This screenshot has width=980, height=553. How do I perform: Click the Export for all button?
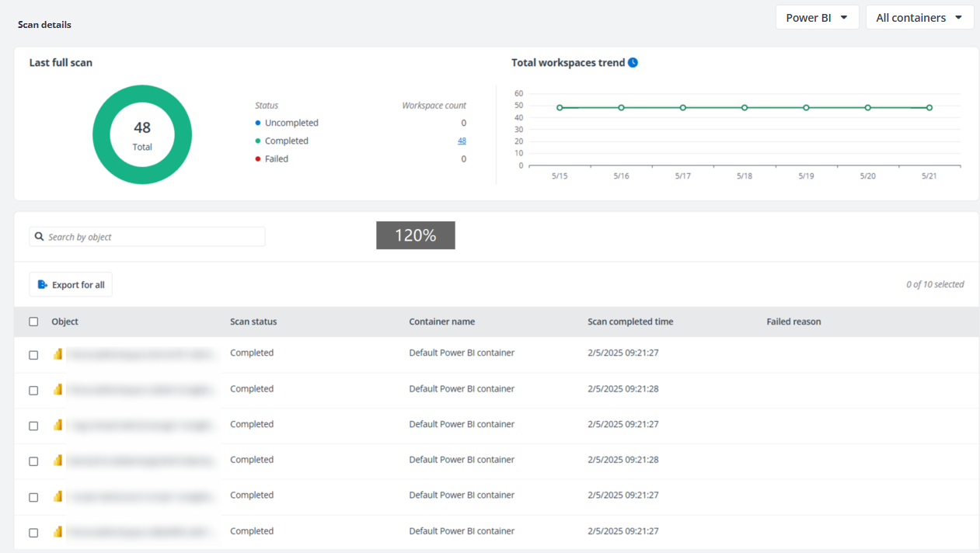point(71,285)
